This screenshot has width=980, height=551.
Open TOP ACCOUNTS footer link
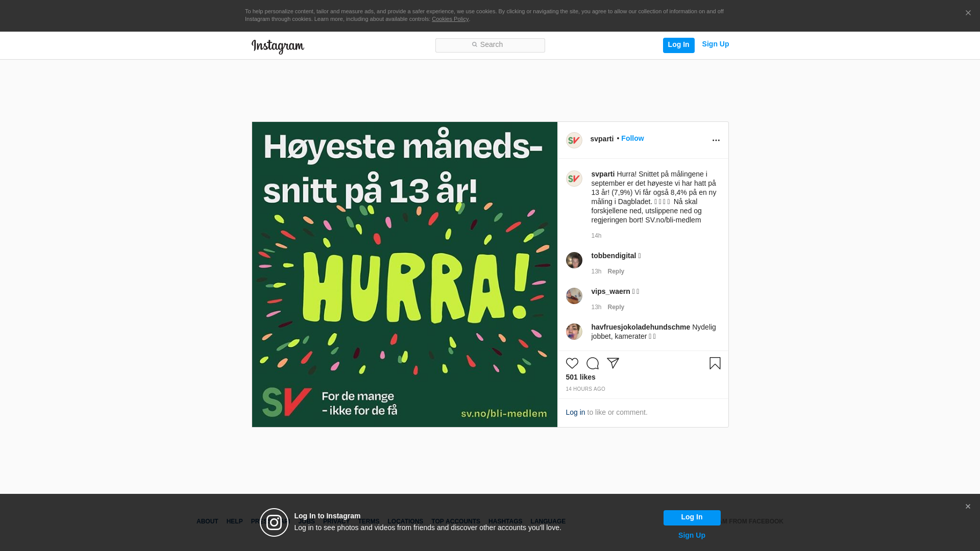click(x=455, y=521)
